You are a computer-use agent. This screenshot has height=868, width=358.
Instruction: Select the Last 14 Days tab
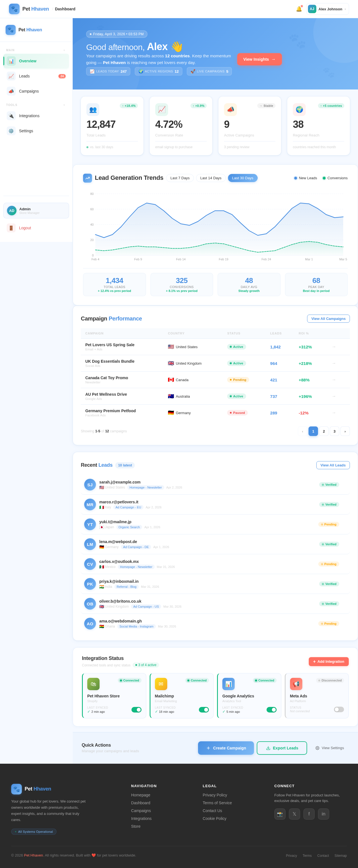[x=211, y=178]
